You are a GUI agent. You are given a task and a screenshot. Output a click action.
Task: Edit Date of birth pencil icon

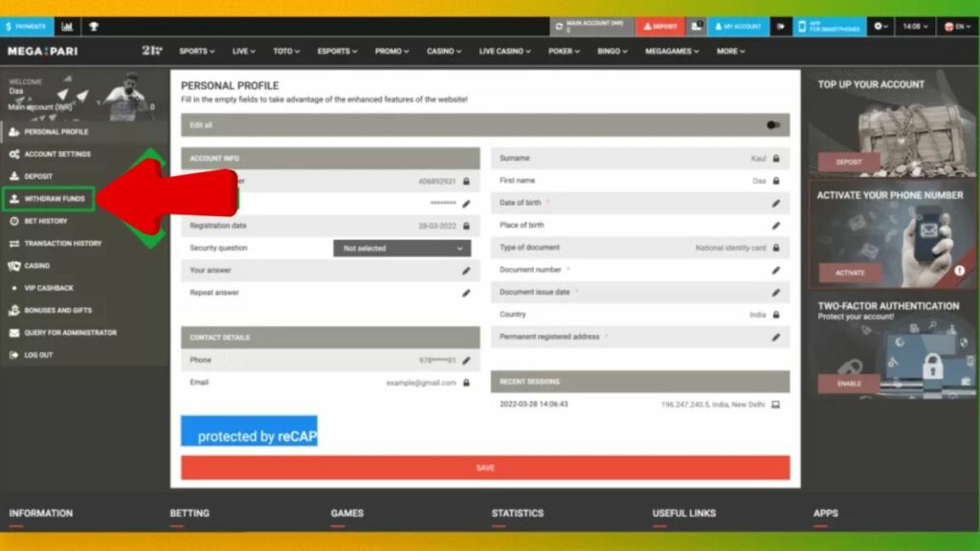[776, 203]
